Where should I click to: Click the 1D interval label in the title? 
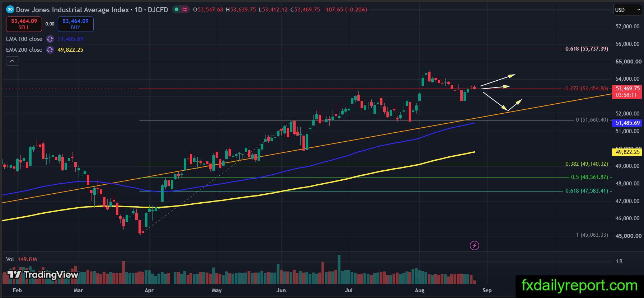(x=138, y=10)
